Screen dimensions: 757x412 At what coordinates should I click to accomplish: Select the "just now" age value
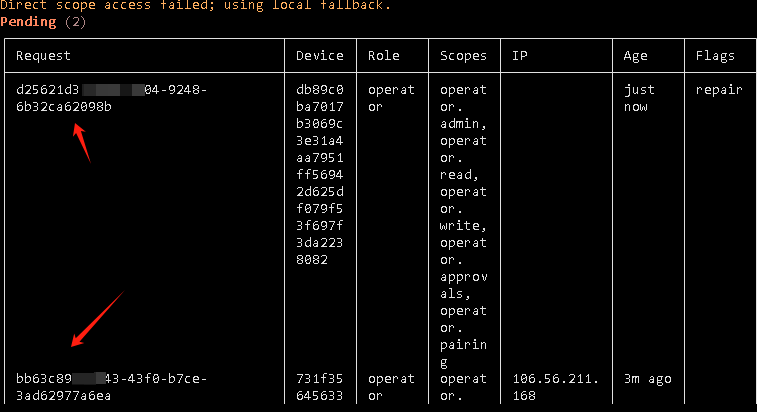point(639,98)
